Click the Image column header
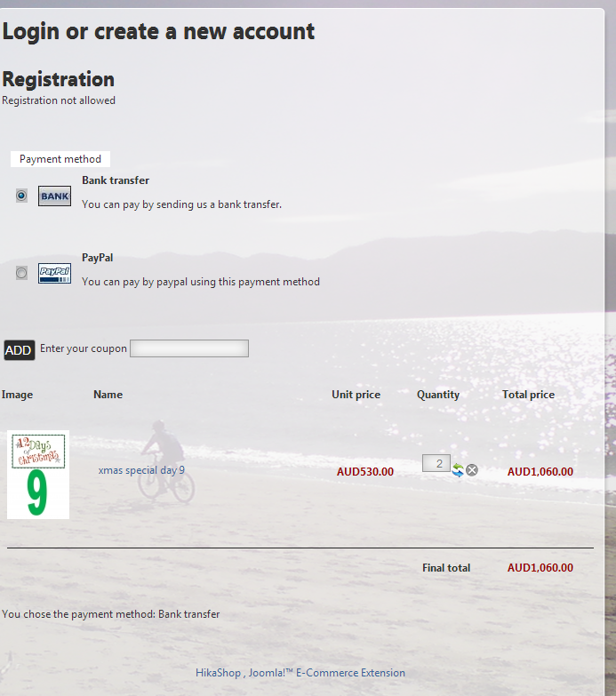The width and height of the screenshot is (616, 696). pyautogui.click(x=17, y=395)
